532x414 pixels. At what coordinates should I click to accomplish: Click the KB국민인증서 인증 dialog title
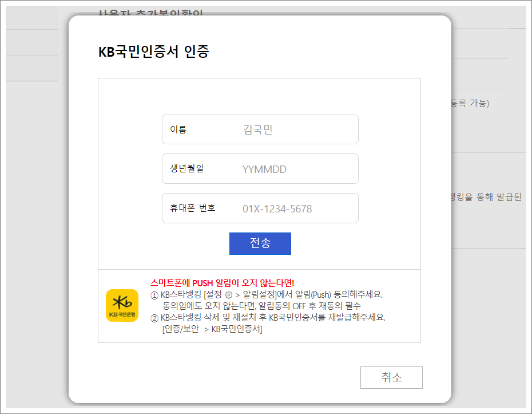pos(154,52)
